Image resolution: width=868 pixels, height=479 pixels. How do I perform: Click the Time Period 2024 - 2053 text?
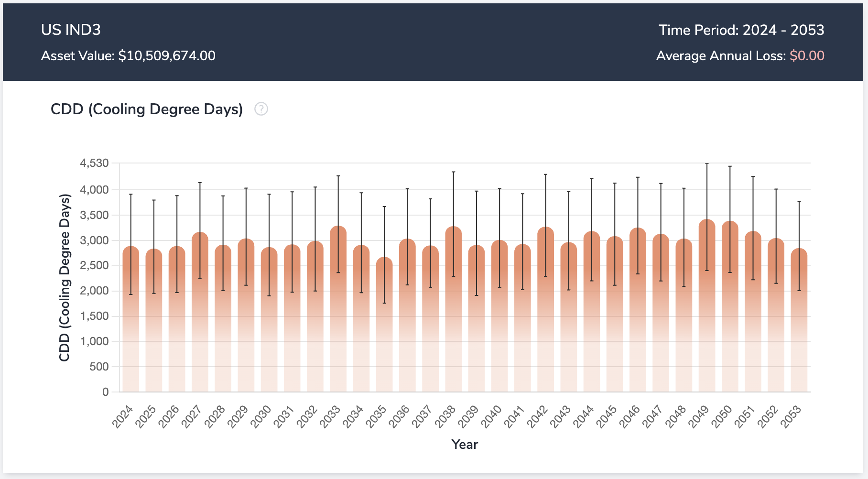(741, 30)
